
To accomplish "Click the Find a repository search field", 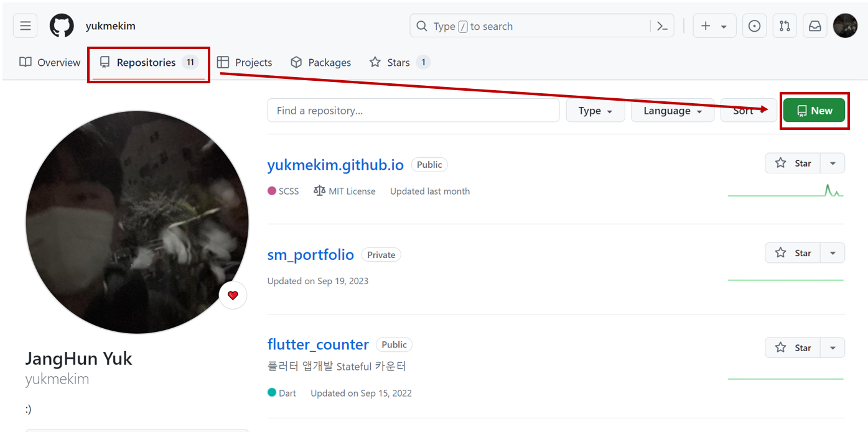I will click(413, 111).
